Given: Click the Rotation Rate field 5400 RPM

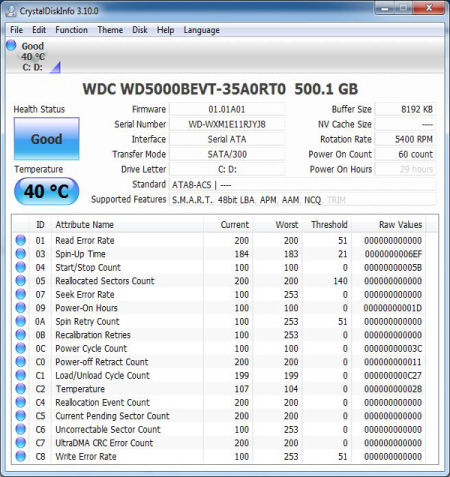Looking at the screenshot, I should tap(405, 139).
